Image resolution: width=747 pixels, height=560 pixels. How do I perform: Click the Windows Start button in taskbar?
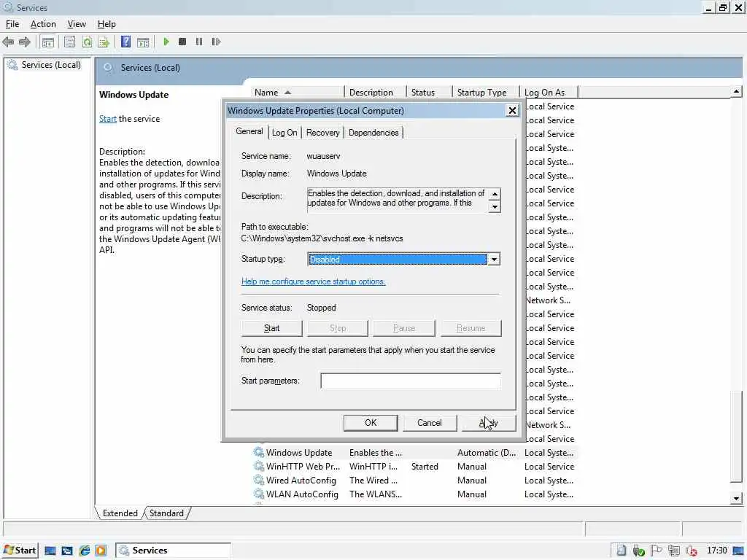20,551
